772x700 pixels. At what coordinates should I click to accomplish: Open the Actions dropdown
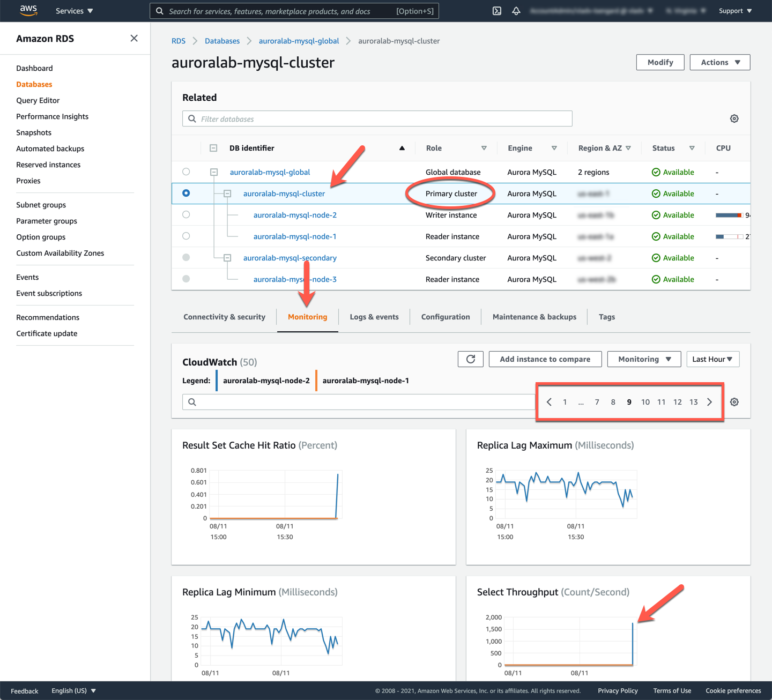coord(719,62)
